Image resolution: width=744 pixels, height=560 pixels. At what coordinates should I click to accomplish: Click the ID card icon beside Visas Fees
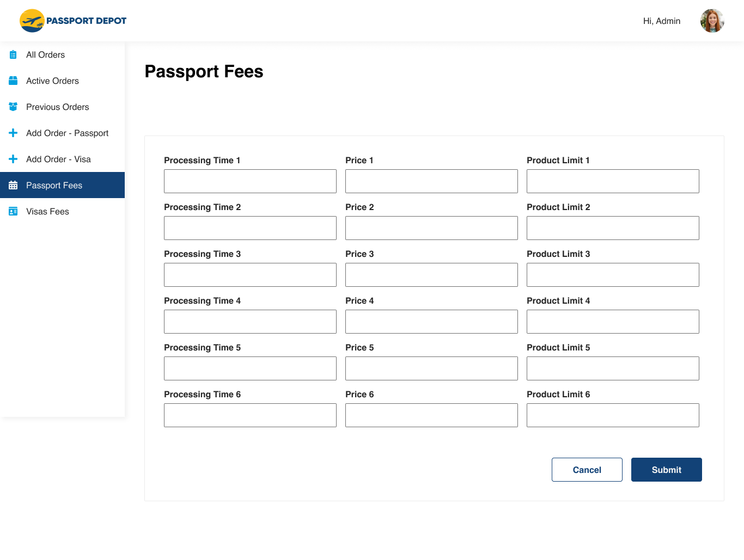(x=13, y=212)
